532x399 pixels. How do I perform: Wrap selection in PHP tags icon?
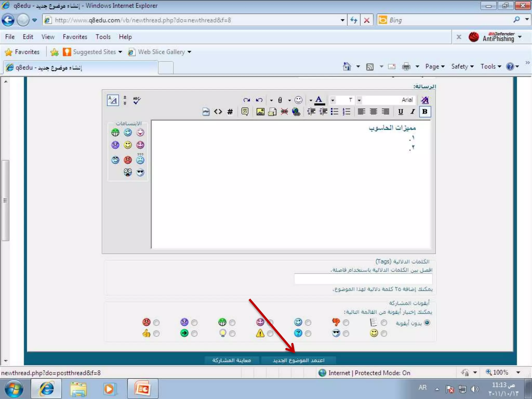[206, 112]
